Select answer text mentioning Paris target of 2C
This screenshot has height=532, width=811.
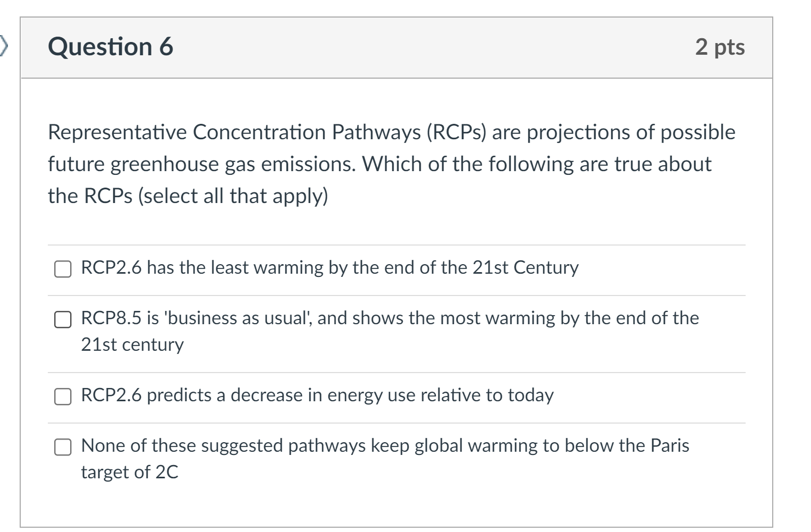click(385, 446)
